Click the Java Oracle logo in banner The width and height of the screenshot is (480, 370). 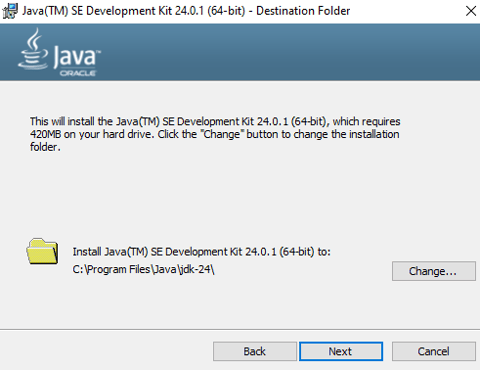pos(59,52)
